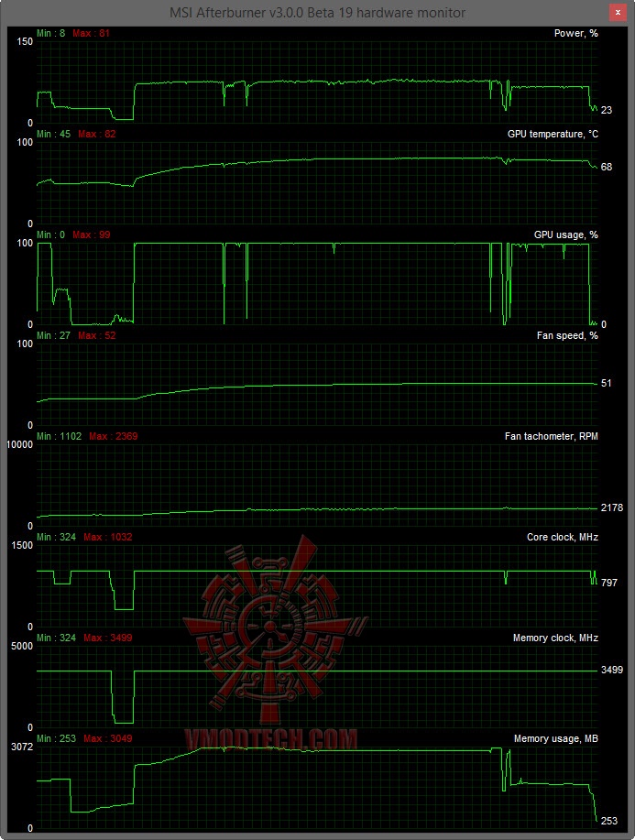Click the GPU usage 'Min : 0' value
The width and height of the screenshot is (635, 840).
(51, 235)
